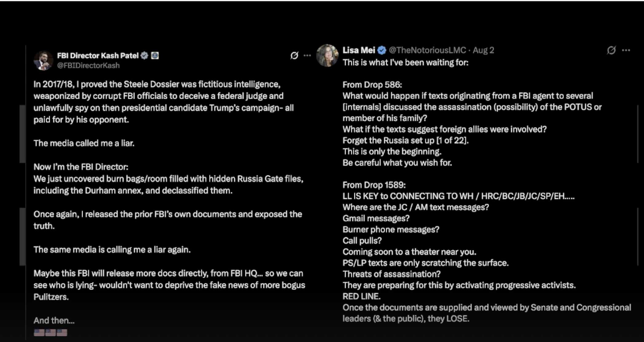Open more options on Kash Patel's post
Screen dimensions: 644x342
(307, 56)
